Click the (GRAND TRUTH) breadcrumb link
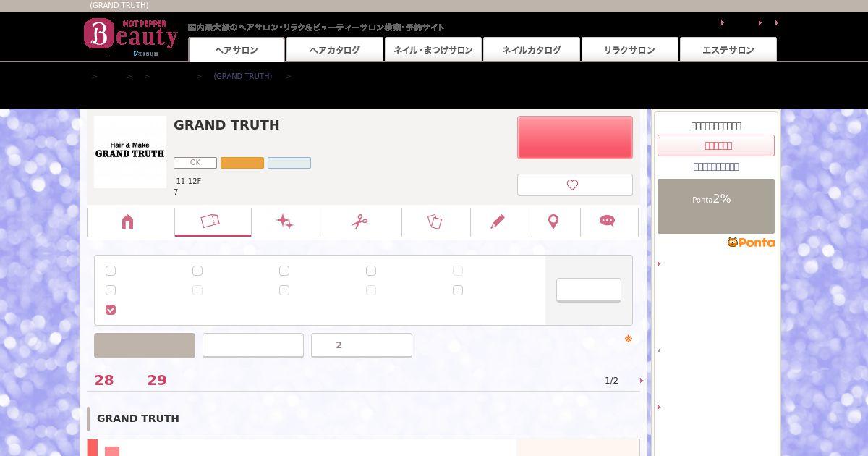The height and width of the screenshot is (456, 868). click(243, 76)
